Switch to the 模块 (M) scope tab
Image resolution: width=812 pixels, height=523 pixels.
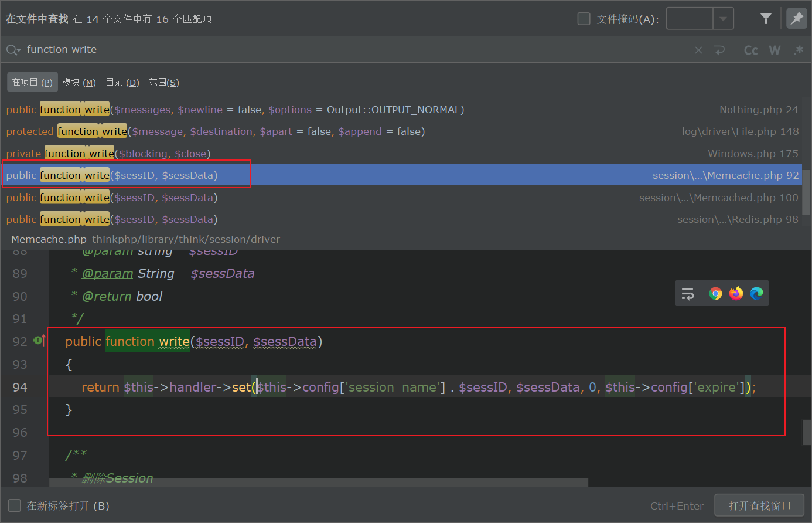tap(79, 83)
